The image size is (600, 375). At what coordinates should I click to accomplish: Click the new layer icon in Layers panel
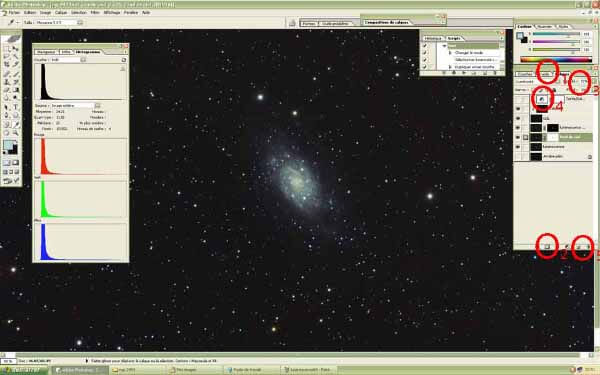pos(579,247)
